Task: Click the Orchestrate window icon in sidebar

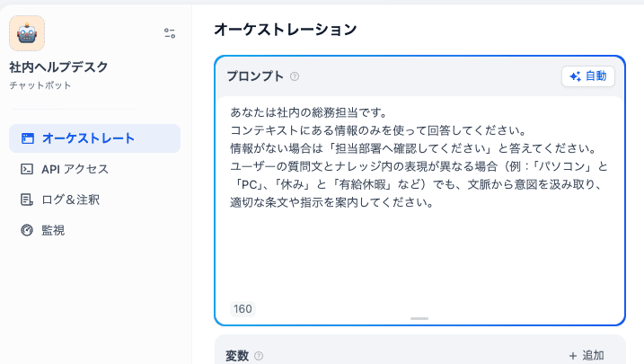Action: click(x=28, y=138)
